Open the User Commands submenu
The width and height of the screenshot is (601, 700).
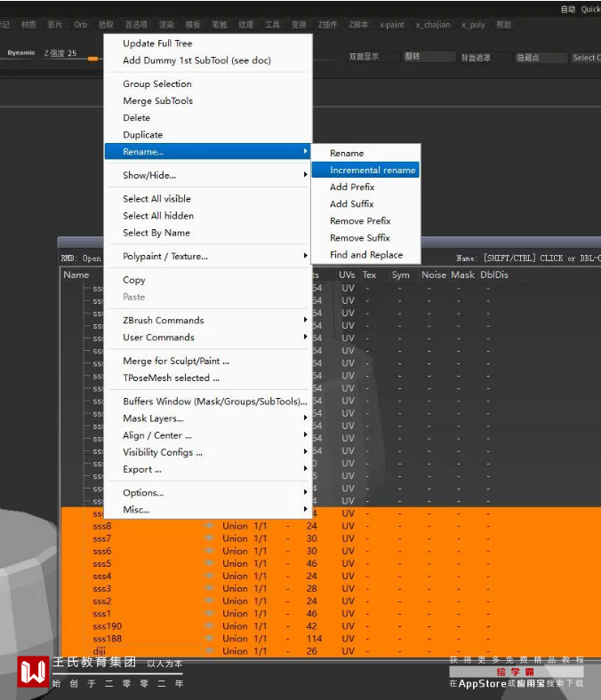click(x=207, y=337)
